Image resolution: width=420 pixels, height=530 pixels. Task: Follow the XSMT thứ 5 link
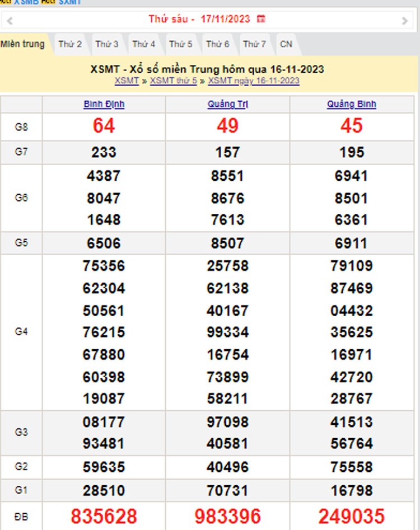pyautogui.click(x=174, y=81)
